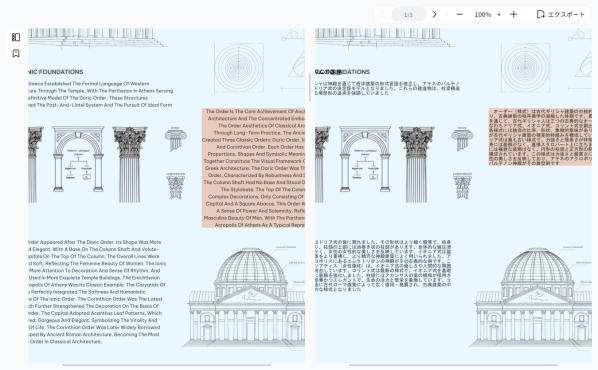
Task: Go to the next page arrow
Action: point(434,14)
